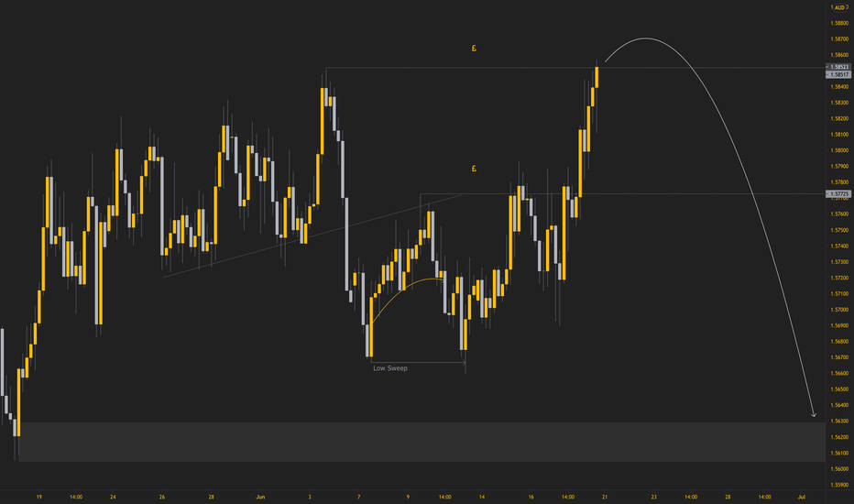The width and height of the screenshot is (854, 504).
Task: Click the 21 date on time axis
Action: pos(605,497)
